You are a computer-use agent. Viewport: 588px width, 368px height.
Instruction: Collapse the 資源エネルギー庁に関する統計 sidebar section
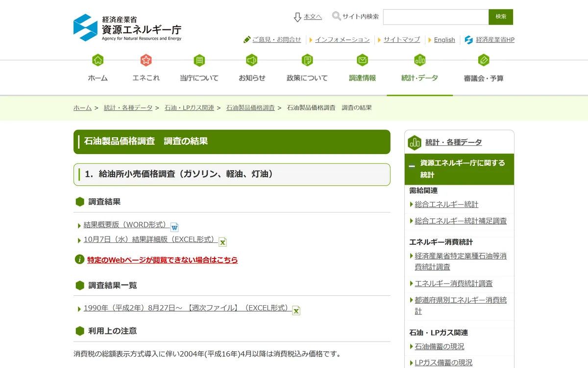click(412, 166)
